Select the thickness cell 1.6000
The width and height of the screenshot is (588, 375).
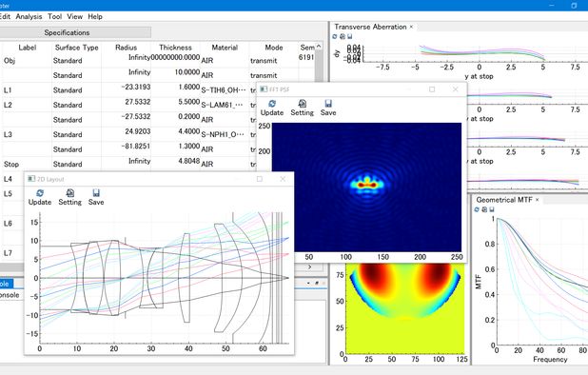click(x=175, y=90)
